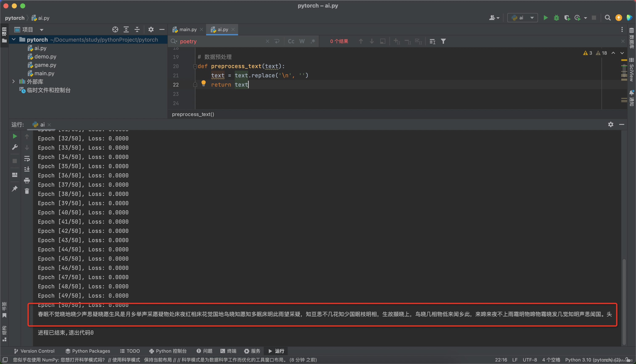This screenshot has height=364, width=636.
Task: Toggle whole words W option in search
Action: 302,41
